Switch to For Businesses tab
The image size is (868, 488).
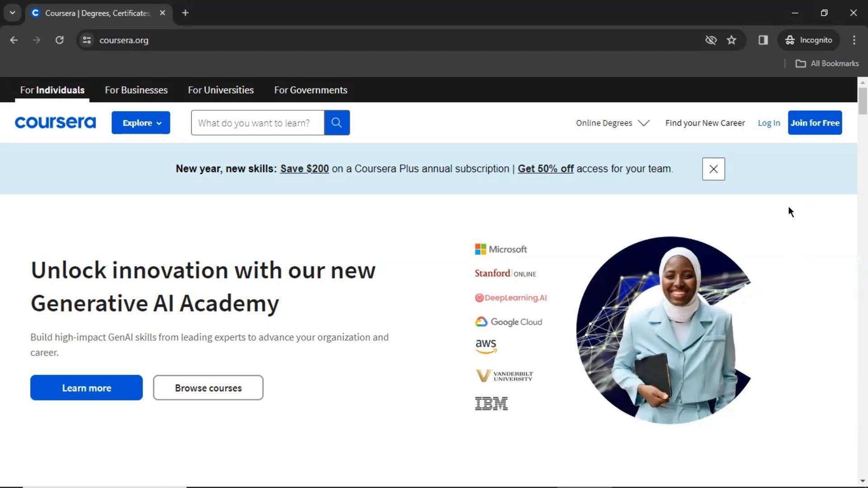pos(136,90)
